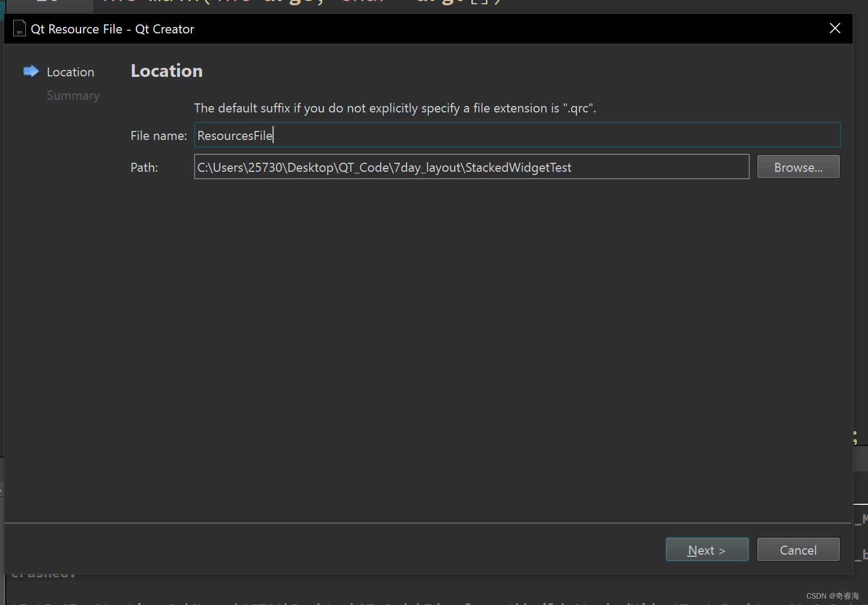
Task: Cancel the Qt Resource File wizard
Action: click(x=798, y=550)
